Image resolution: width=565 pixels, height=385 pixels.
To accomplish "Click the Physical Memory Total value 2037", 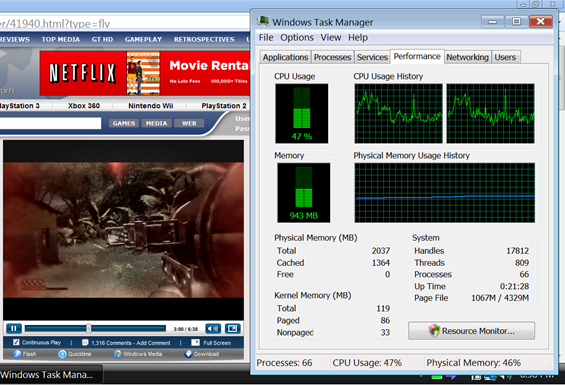I will [381, 251].
